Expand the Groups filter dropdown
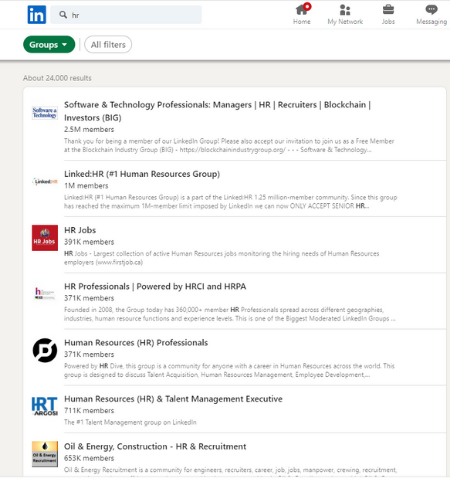 point(49,44)
